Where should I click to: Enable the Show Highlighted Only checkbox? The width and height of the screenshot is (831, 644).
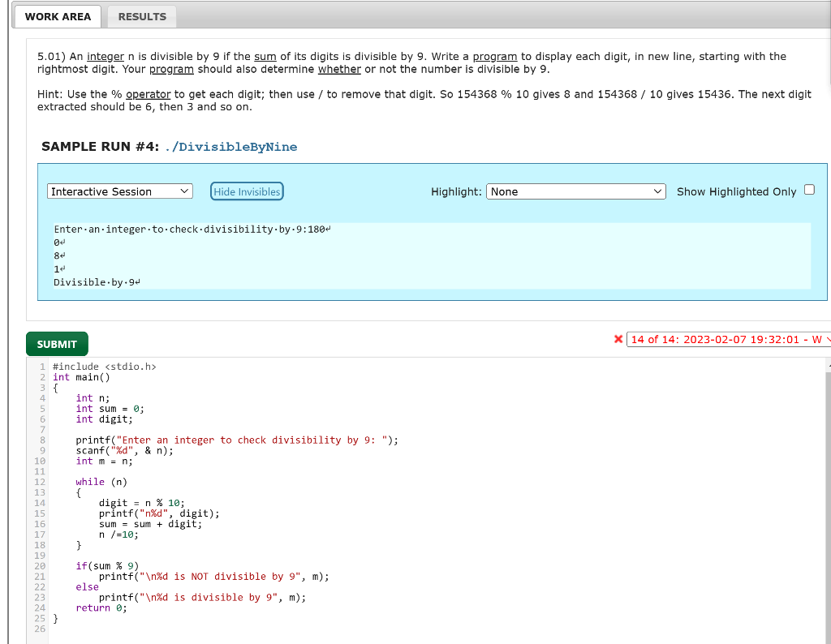(x=808, y=189)
